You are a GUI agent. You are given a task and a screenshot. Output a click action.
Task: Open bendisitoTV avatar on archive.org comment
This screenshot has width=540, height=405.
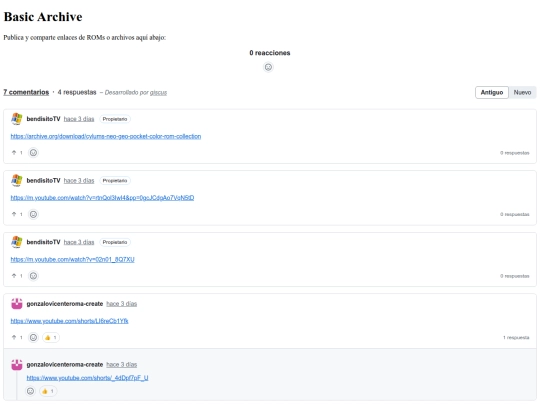[17, 119]
